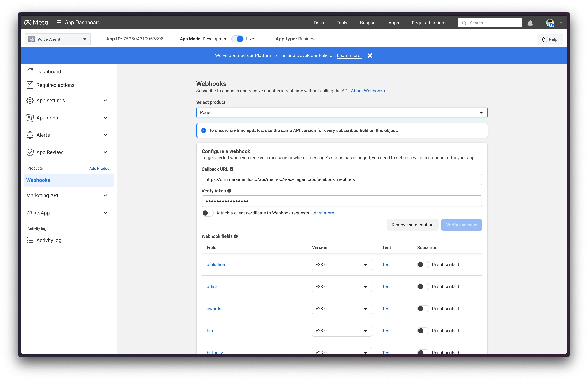The height and width of the screenshot is (381, 588).
Task: Toggle attach client certificate switch
Action: coord(208,213)
